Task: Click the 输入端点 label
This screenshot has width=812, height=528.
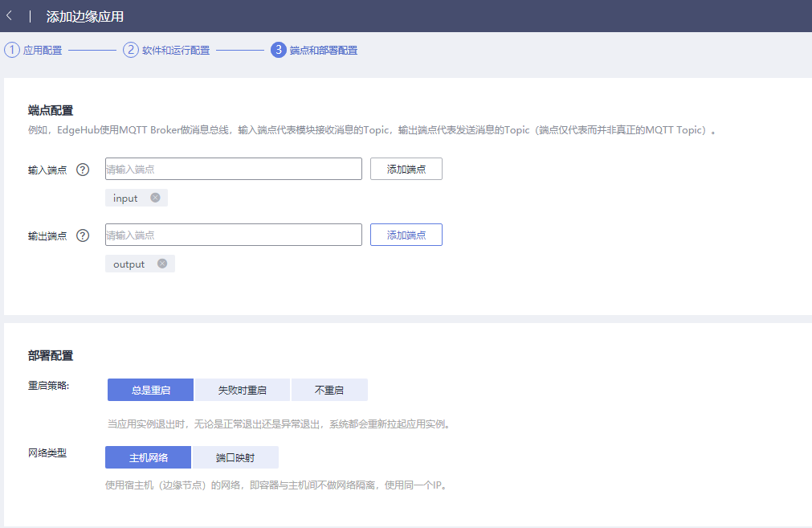Action: (47, 170)
